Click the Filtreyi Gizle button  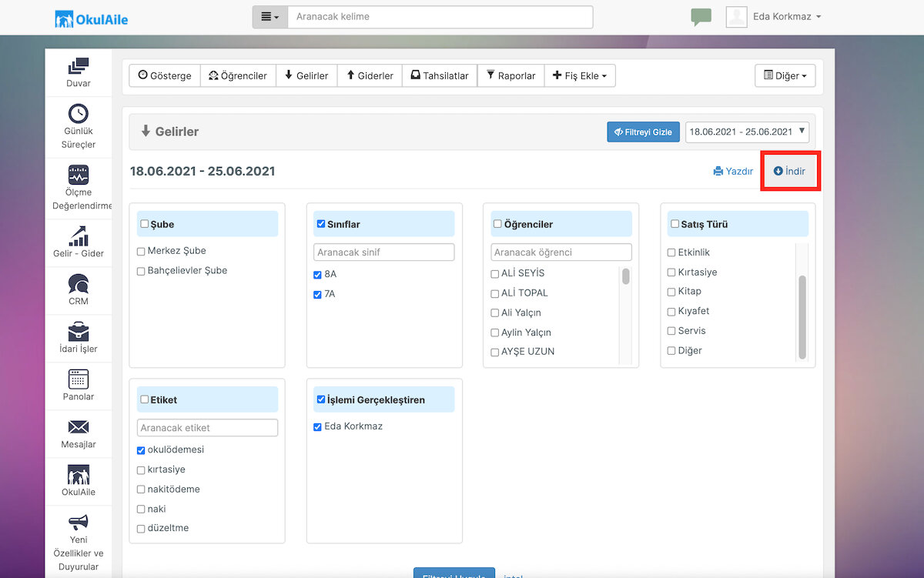point(643,132)
